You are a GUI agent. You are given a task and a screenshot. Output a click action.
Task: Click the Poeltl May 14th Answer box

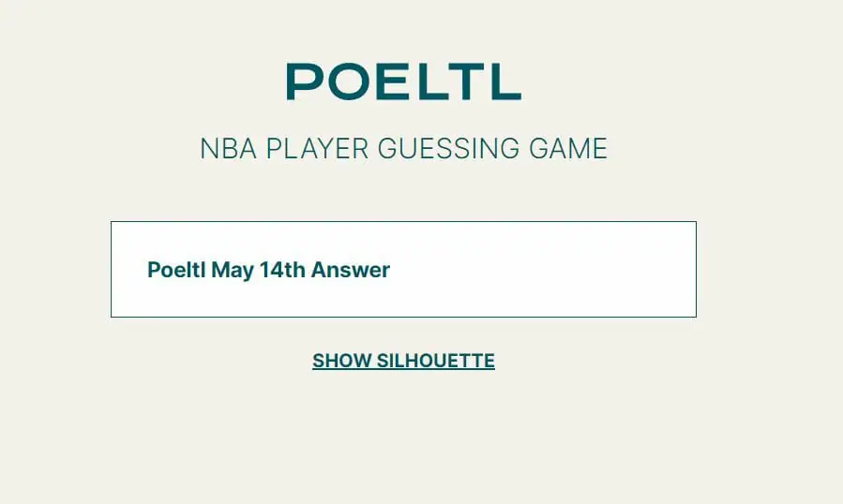click(403, 270)
